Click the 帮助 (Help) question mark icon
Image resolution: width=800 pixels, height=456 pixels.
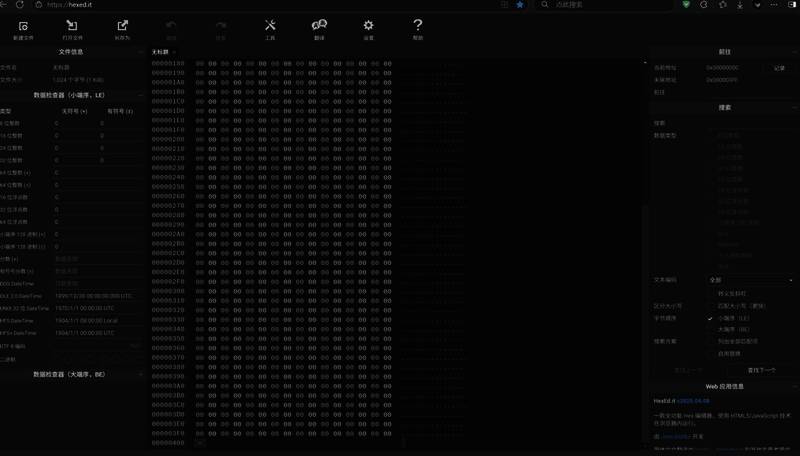point(418,27)
